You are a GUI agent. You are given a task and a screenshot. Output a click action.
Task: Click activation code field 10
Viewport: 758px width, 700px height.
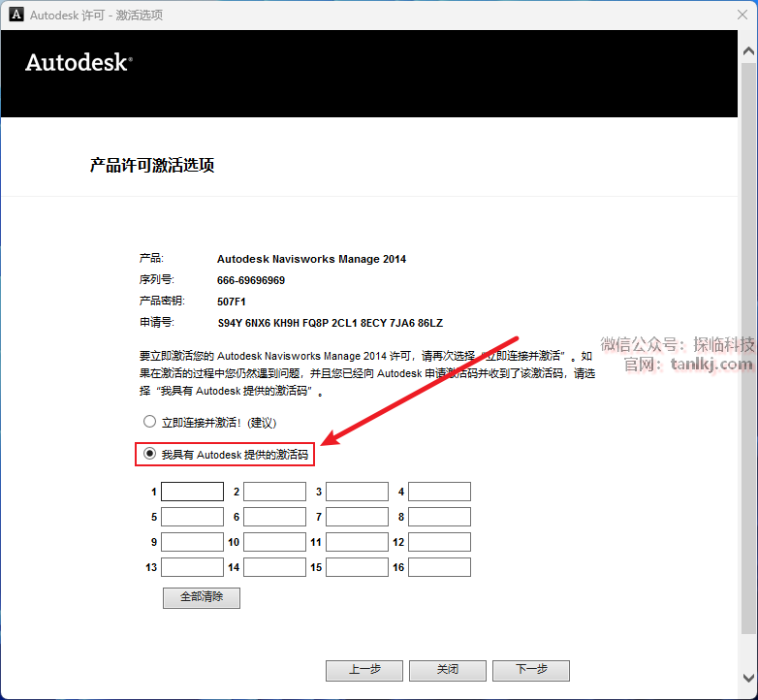tap(274, 542)
